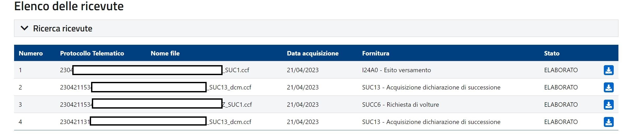This screenshot has height=135, width=644.
Task: Select row 3 file Z_SUC1.ccf
Action: click(237, 105)
